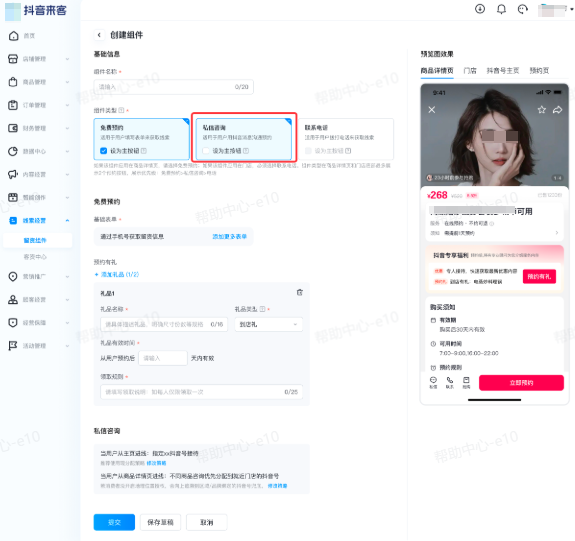The width and height of the screenshot is (575, 541).
Task: Switch to 预约页 preview tab
Action: pos(539,71)
